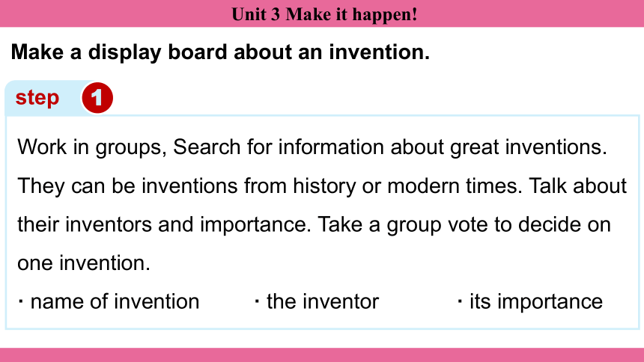Click the red number 1 circle badge
Image resolution: width=644 pixels, height=362 pixels.
click(x=97, y=98)
